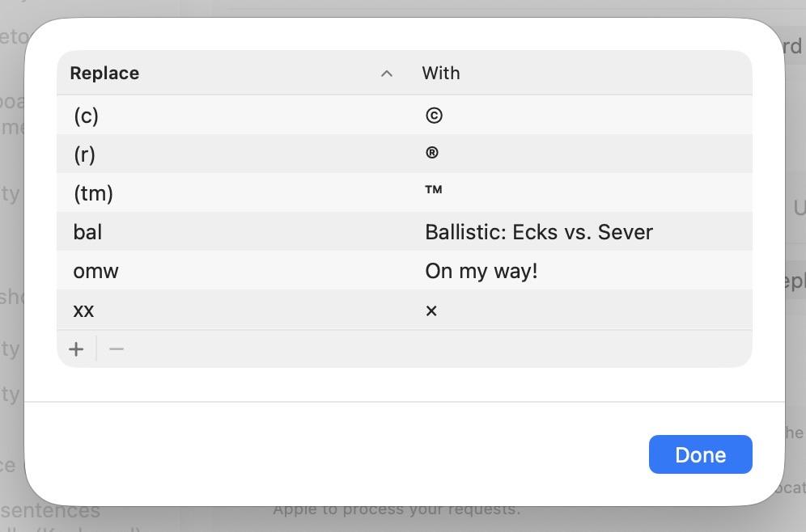Screen dimensions: 806x532
Task: Click the "On my way!" replacement text
Action: coord(481,271)
